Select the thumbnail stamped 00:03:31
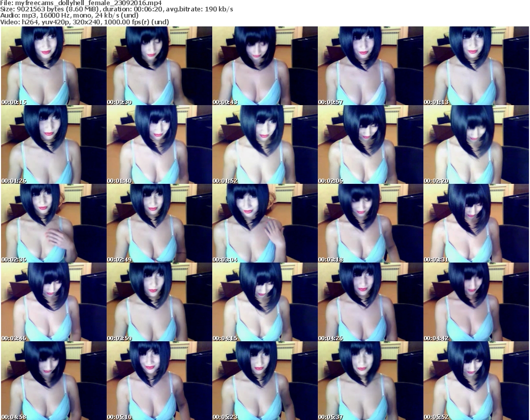This screenshot has width=530, height=420. click(x=476, y=223)
